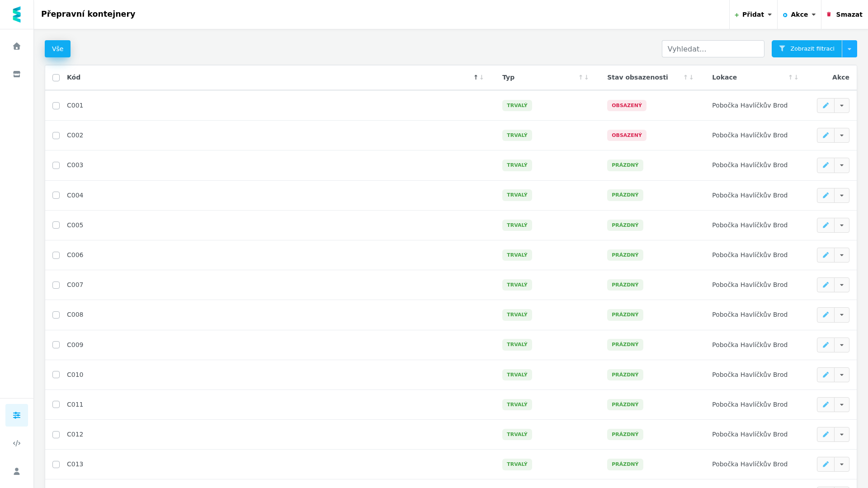Edit container C005 with the pencil icon
This screenshot has width=868, height=488.
point(826,225)
